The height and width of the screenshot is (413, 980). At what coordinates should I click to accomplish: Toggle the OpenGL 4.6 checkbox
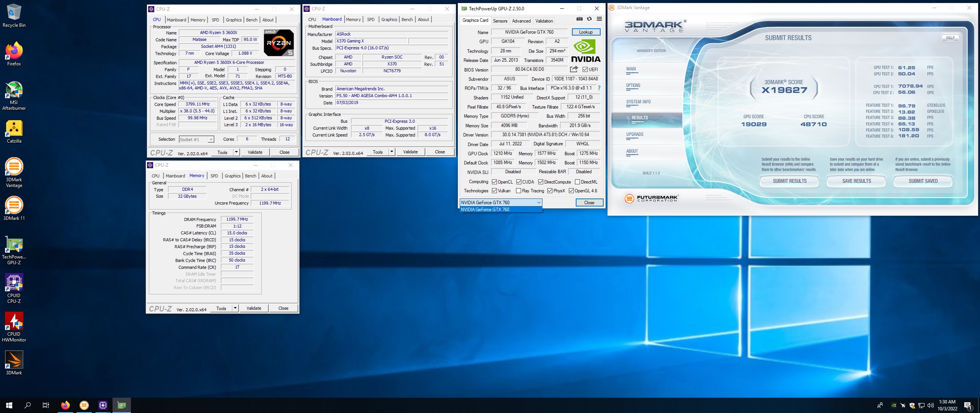pyautogui.click(x=571, y=191)
